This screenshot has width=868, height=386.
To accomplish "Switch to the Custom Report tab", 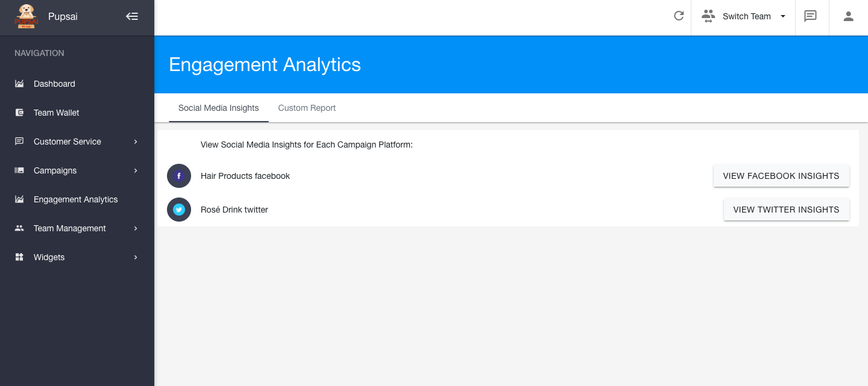I will (x=307, y=108).
